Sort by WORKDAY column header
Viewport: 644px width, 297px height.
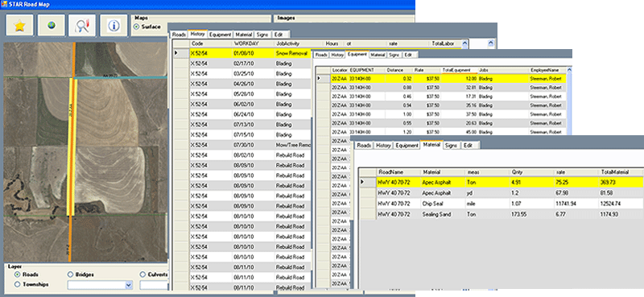(254, 43)
